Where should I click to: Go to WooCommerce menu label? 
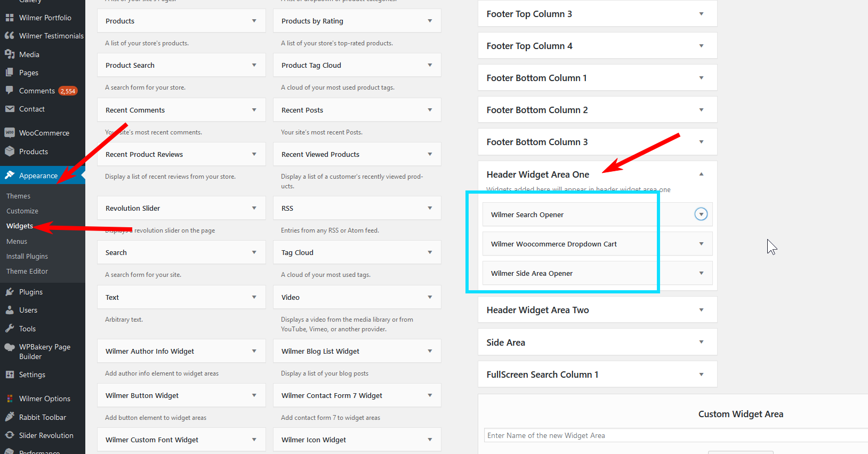point(44,133)
